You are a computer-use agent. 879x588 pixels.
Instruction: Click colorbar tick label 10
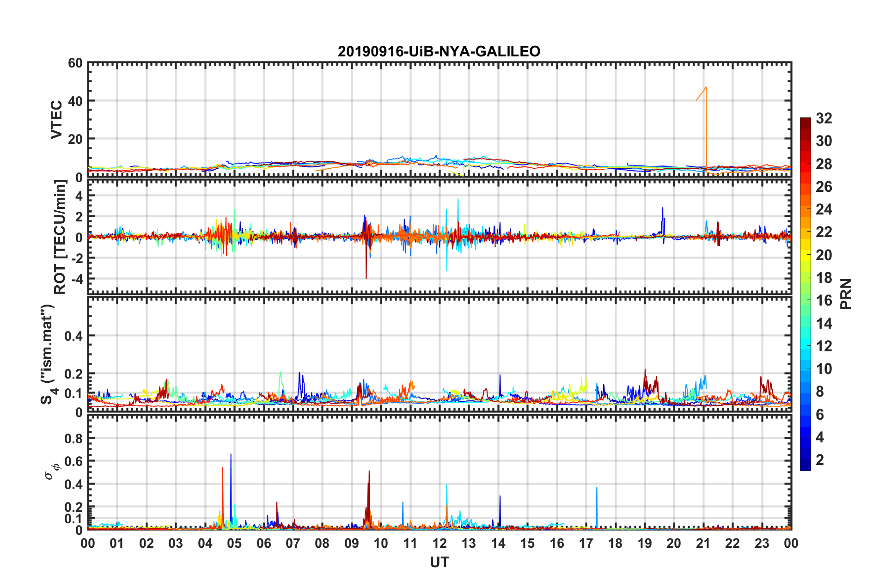824,369
